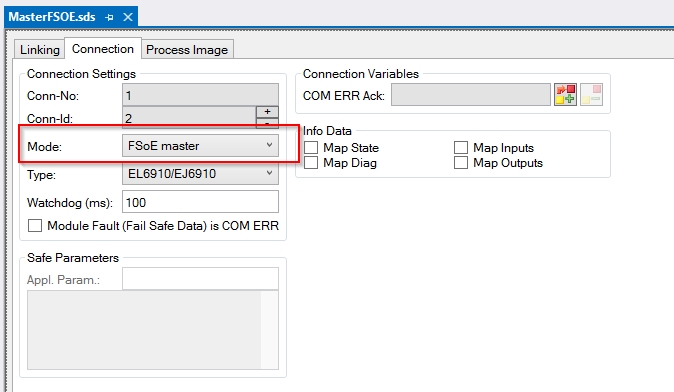Switch to the Process Image tab
Image resolution: width=674 pixels, height=392 pixels.
click(x=187, y=50)
